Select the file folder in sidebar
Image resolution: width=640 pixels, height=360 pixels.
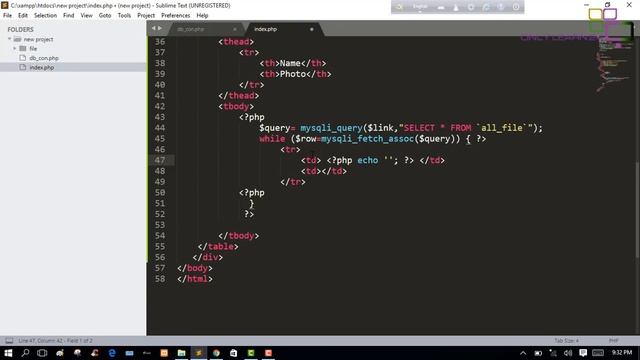pos(33,49)
